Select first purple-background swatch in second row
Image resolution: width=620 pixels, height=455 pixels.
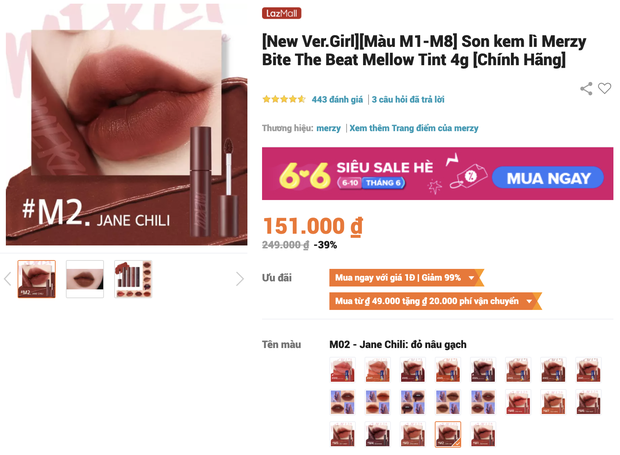pos(342,402)
